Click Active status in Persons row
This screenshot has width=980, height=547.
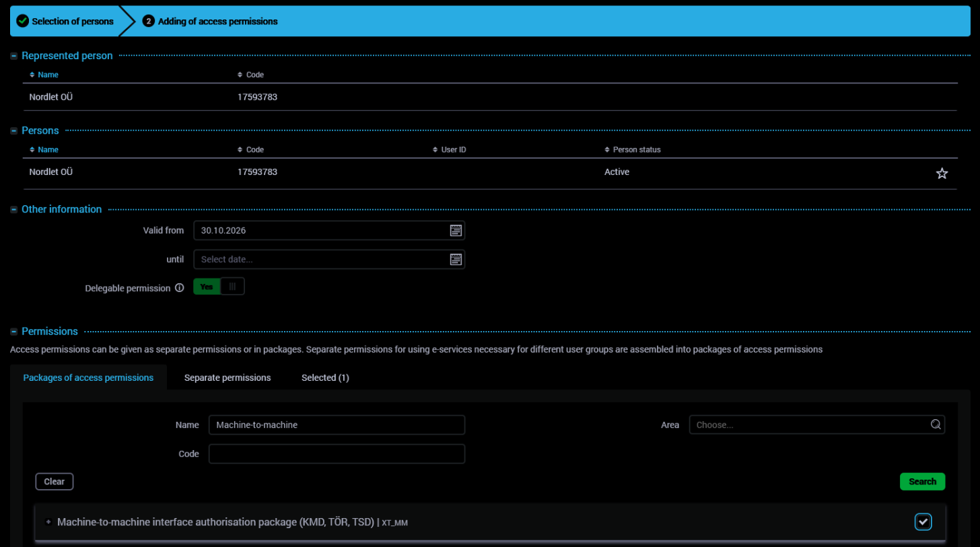tap(617, 172)
